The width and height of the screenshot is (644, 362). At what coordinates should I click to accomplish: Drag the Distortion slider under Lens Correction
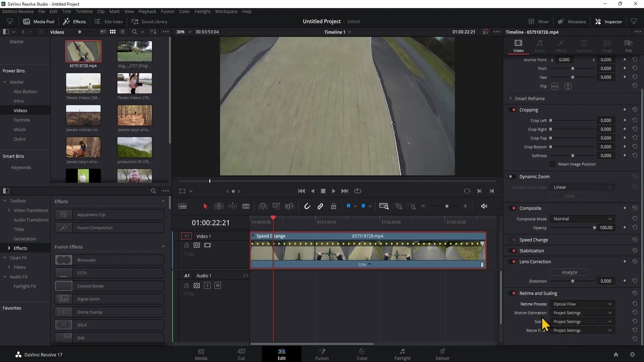pyautogui.click(x=573, y=281)
